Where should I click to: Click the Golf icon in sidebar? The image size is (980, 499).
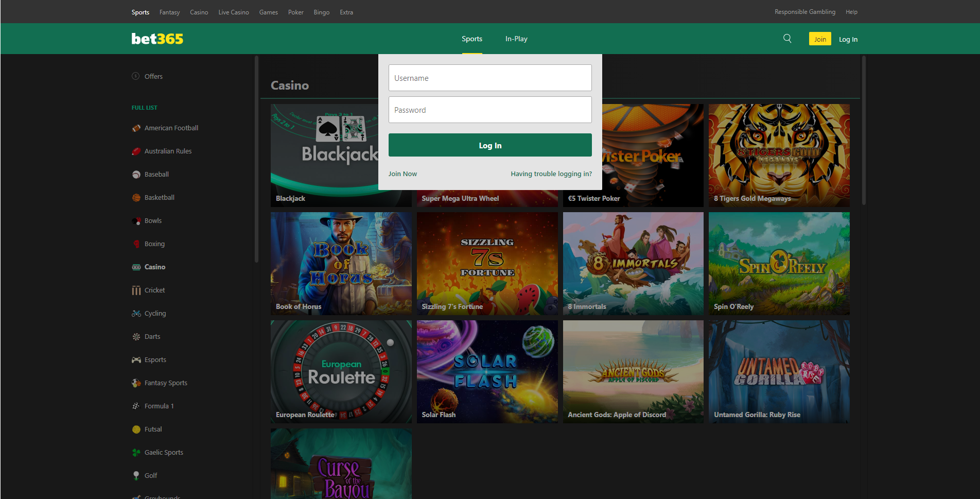tap(136, 475)
